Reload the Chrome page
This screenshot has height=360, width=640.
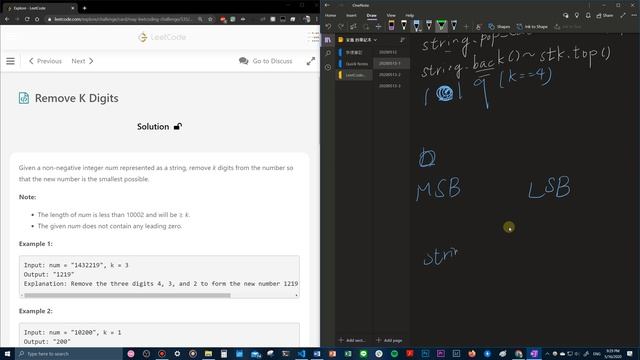point(27,19)
